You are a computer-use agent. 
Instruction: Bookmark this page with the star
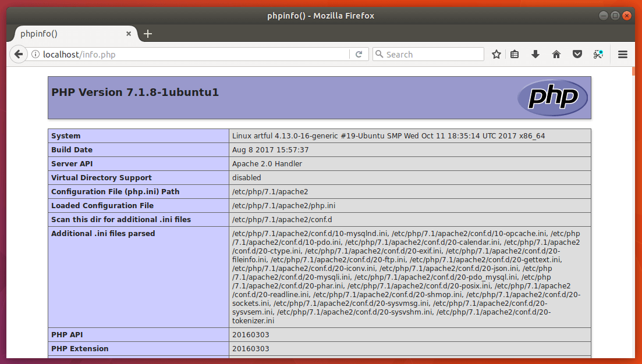(x=496, y=54)
